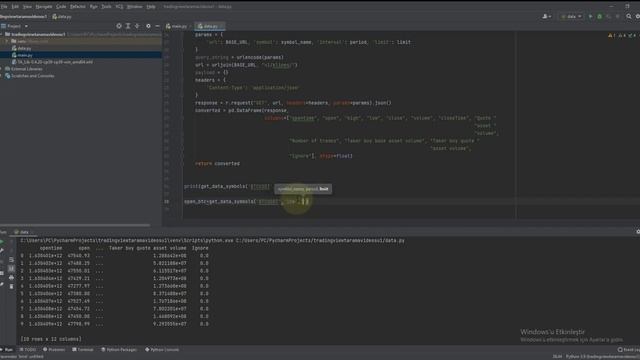This screenshot has height=360, width=640.
Task: Select main.py in project tree
Action: click(24, 55)
